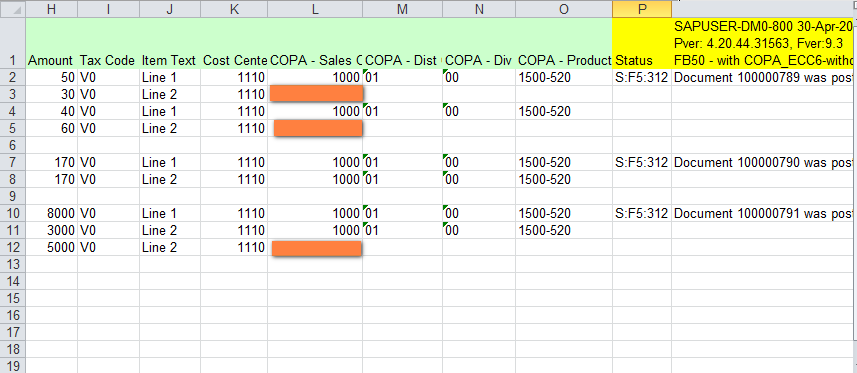Image resolution: width=857 pixels, height=373 pixels.
Task: Click the COPA - Dist header cell
Action: coord(403,43)
